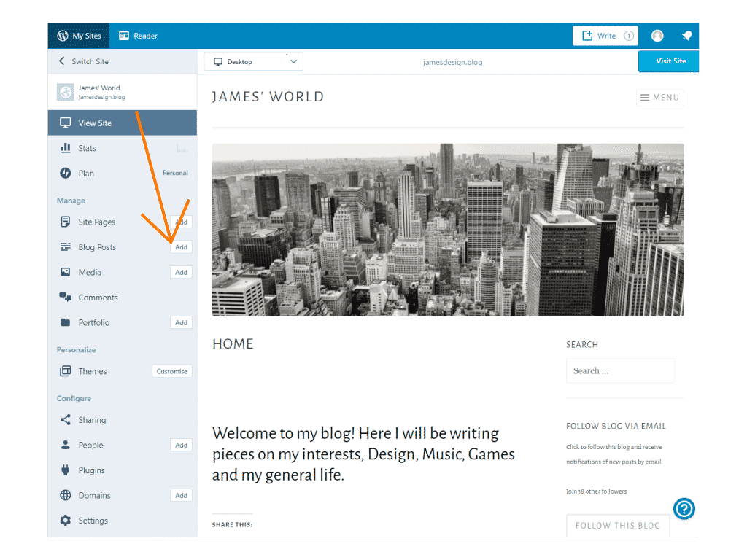Click the Themes layout icon
Viewport: 747px width, 560px height.
[x=65, y=371]
